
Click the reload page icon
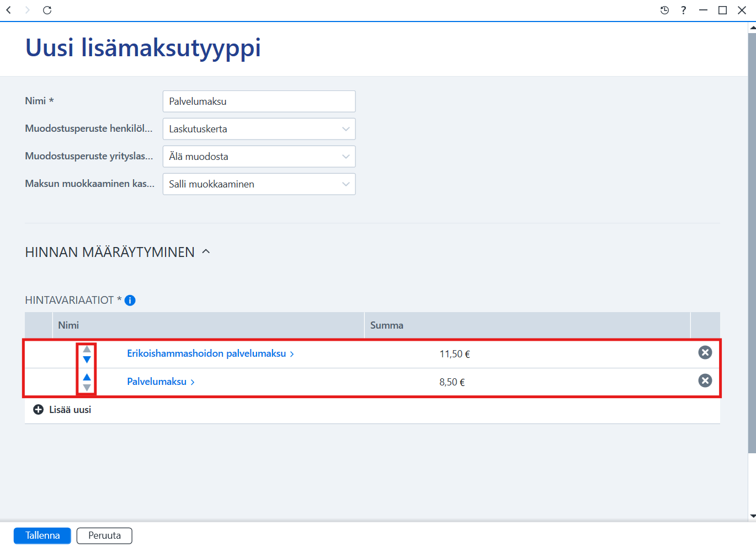pos(47,10)
